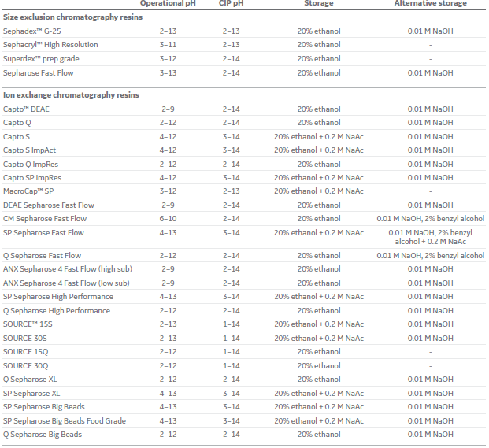Viewport: 489px width, 448px height.
Task: Click ANX Sepharose 4 Fast Flow (high sub)
Action: click(x=68, y=269)
